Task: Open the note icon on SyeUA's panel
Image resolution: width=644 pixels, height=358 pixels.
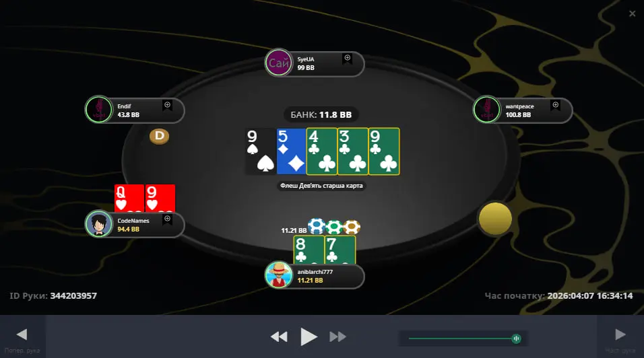Action: 348,59
